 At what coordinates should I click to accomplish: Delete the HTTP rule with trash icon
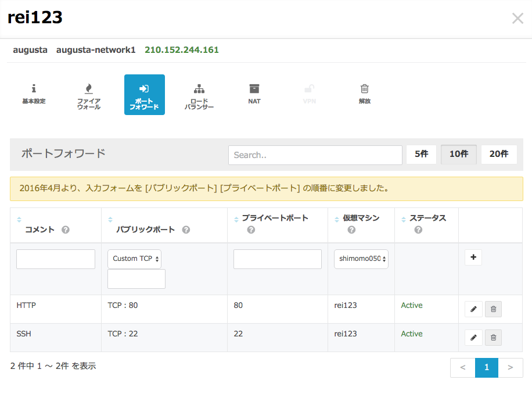[x=493, y=309]
